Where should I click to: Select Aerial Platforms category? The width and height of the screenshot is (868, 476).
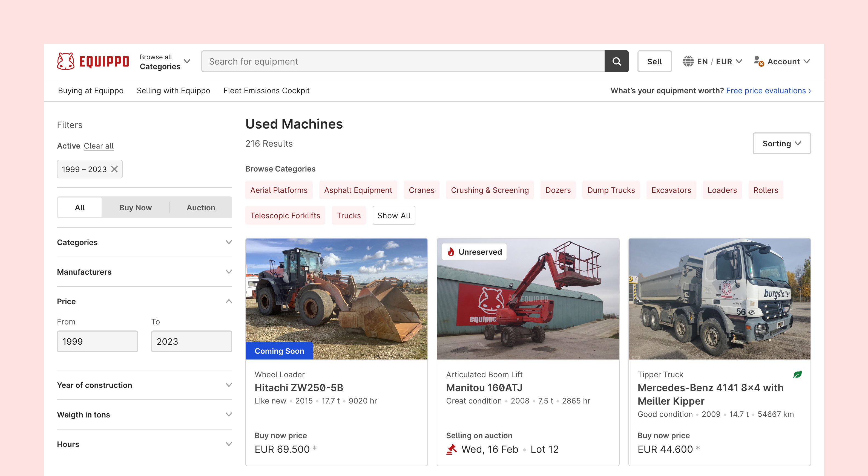tap(279, 190)
